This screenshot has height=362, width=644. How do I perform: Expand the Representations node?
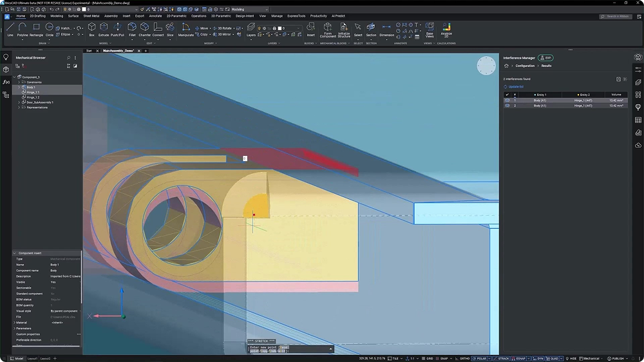(x=19, y=107)
